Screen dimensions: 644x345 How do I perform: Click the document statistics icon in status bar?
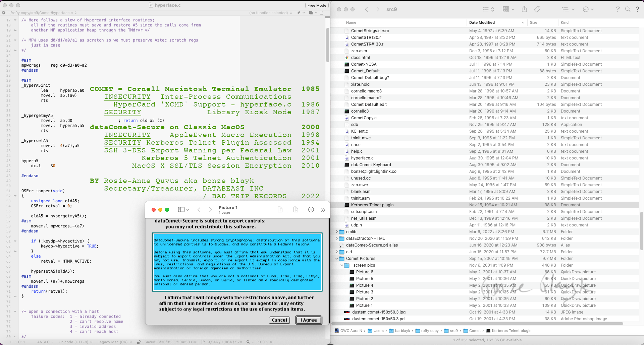tap(203, 342)
